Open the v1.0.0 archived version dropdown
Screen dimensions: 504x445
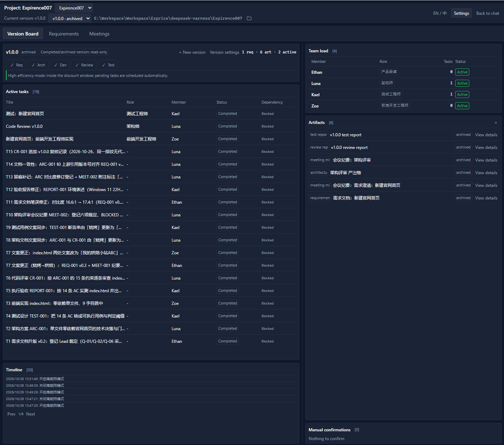pyautogui.click(x=69, y=18)
